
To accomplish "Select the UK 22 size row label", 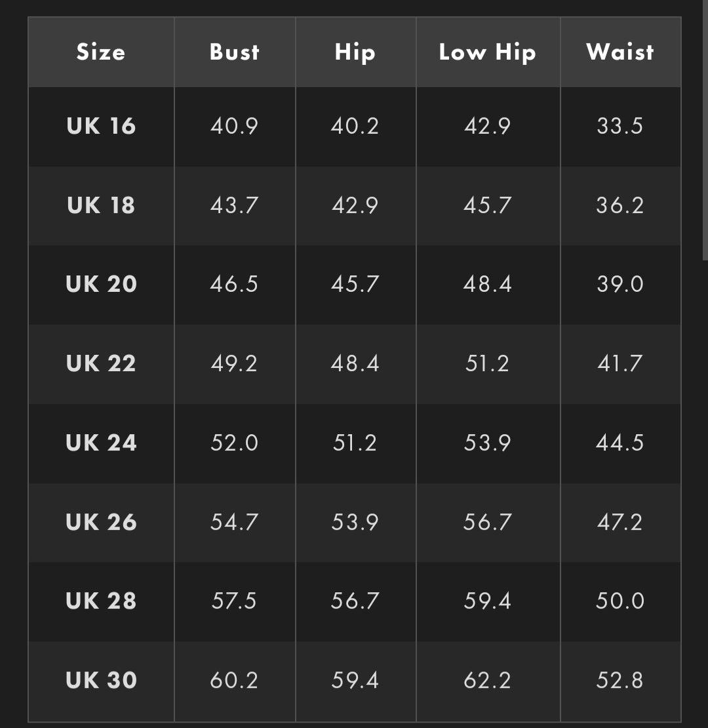I will (x=101, y=363).
